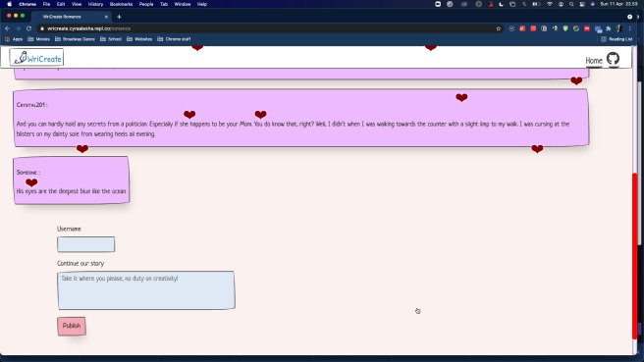
Task: Open the Bookmarks menu
Action: [x=121, y=4]
